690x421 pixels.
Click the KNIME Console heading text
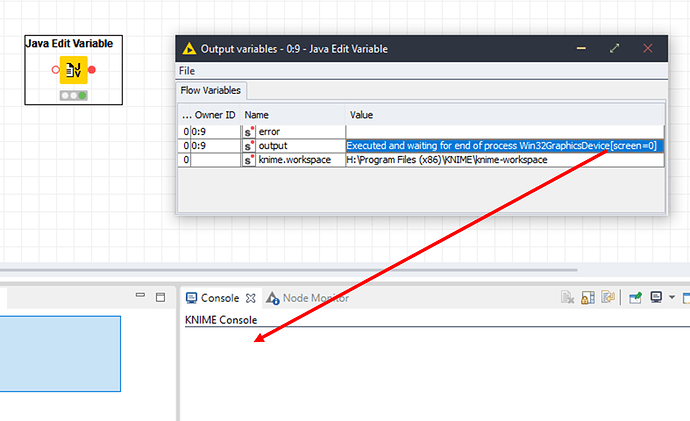coord(221,320)
